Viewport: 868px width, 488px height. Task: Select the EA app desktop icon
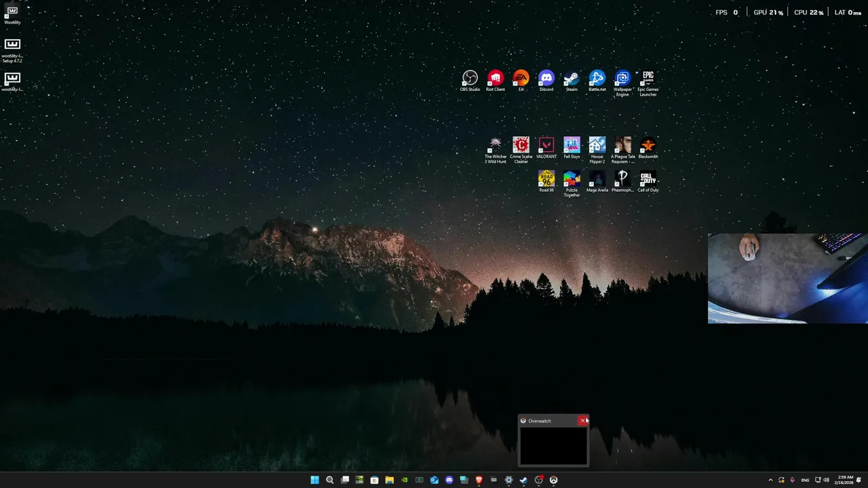tap(521, 81)
